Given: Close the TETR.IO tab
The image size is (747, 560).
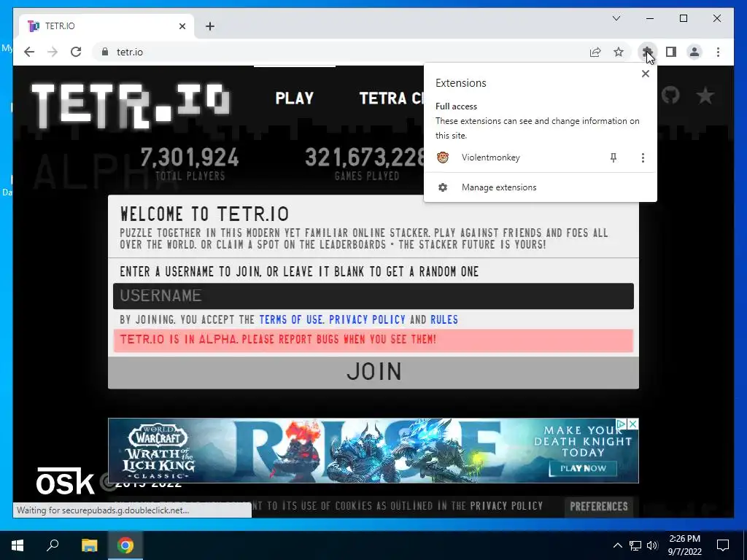Looking at the screenshot, I should pyautogui.click(x=182, y=26).
